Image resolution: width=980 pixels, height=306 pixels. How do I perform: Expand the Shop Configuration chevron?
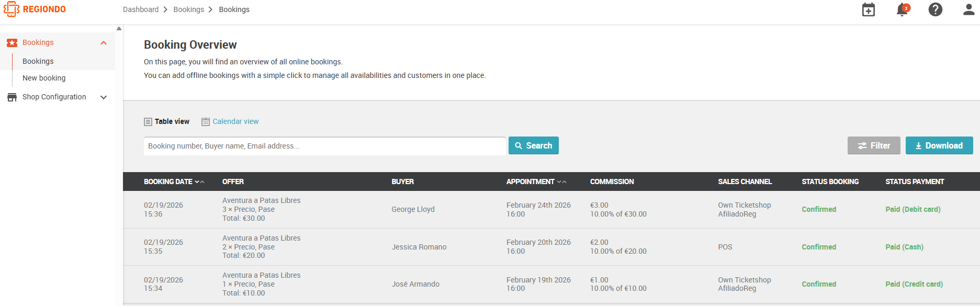(x=104, y=97)
